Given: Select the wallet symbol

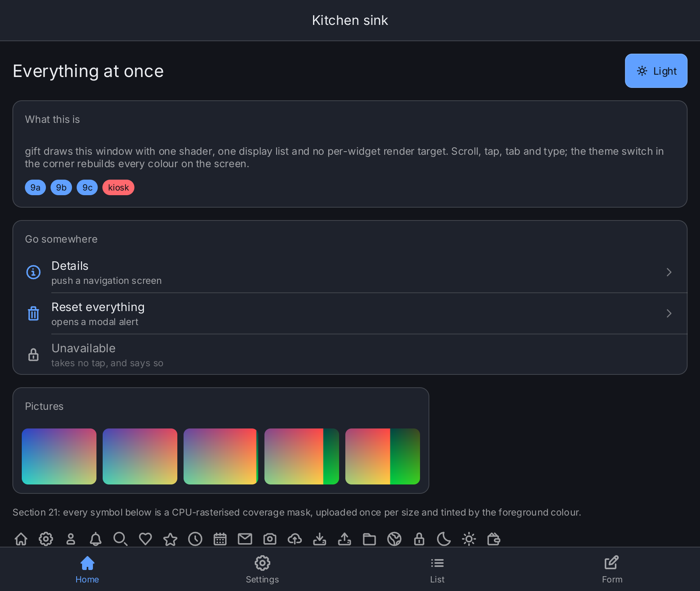Looking at the screenshot, I should coord(494,539).
